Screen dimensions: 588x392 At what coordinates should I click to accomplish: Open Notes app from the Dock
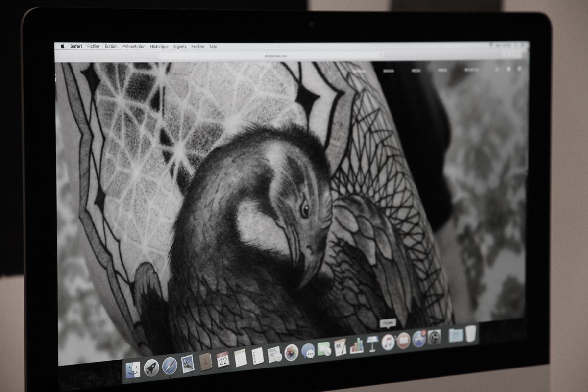tap(240, 358)
